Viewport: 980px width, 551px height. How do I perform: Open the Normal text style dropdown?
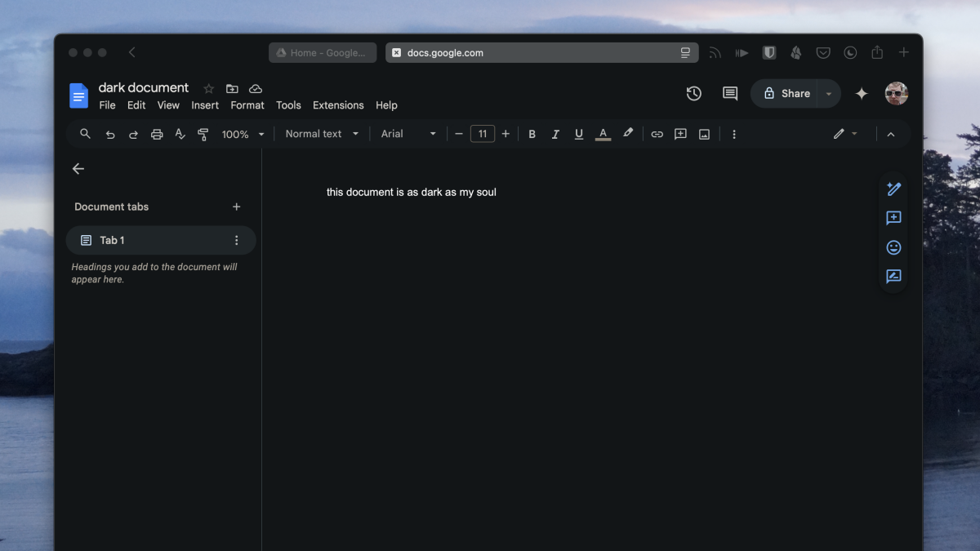(322, 134)
